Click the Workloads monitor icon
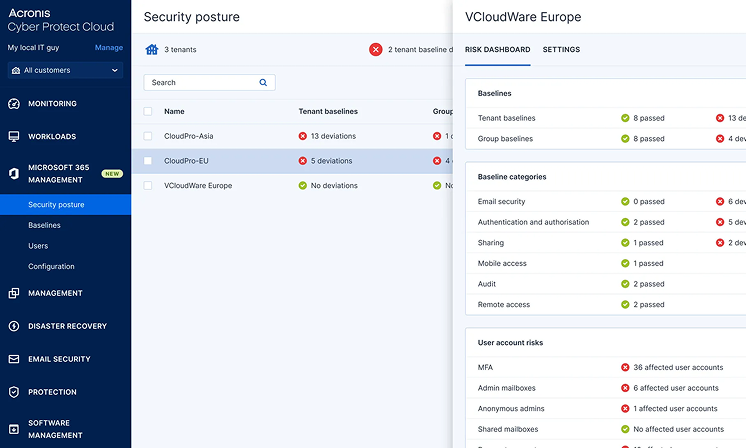Image resolution: width=746 pixels, height=448 pixels. pyautogui.click(x=14, y=136)
